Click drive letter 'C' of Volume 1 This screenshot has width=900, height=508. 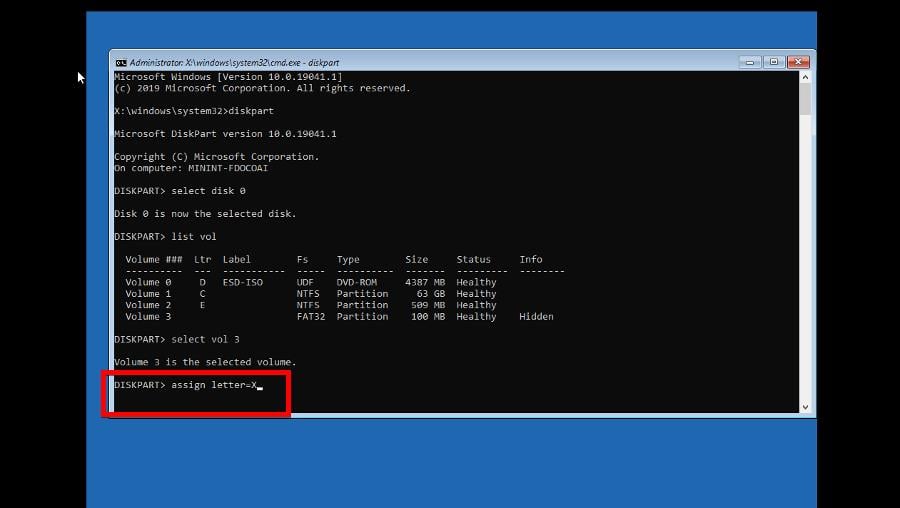coord(202,294)
